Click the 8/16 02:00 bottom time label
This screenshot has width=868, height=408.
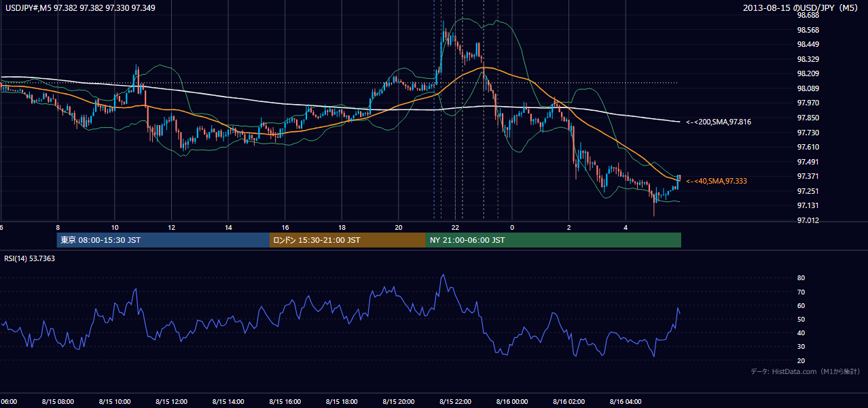pos(568,402)
